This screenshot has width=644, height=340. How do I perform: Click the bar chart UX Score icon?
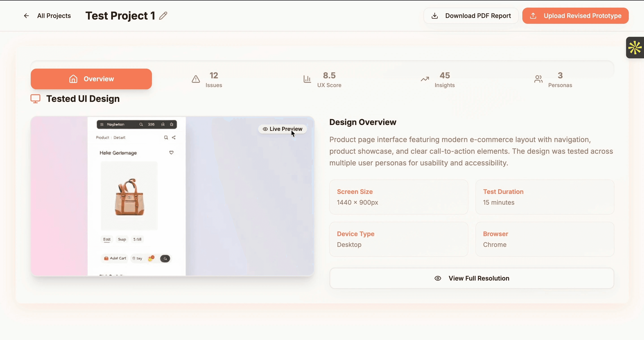[x=307, y=79]
